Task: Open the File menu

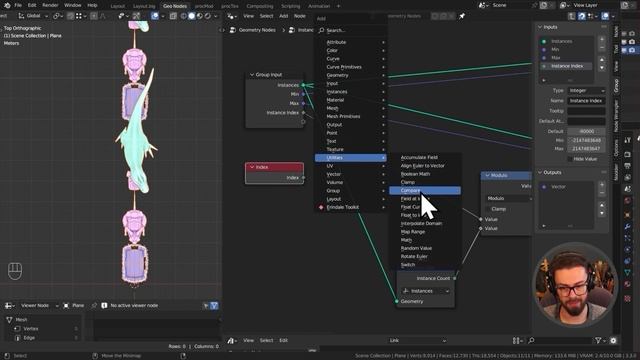Action: [x=18, y=5]
